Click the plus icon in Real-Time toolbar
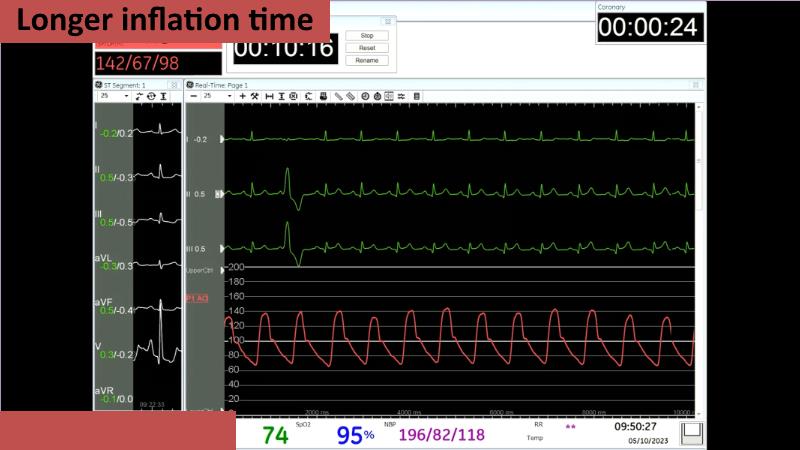This screenshot has height=450, width=800. [242, 96]
